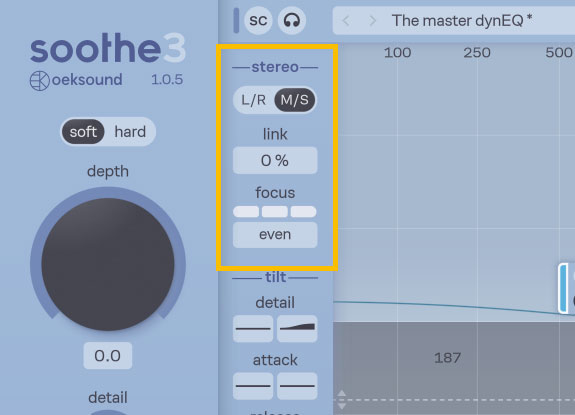575x415 pixels.
Task: Click the blue band node handle
Action: click(x=563, y=288)
